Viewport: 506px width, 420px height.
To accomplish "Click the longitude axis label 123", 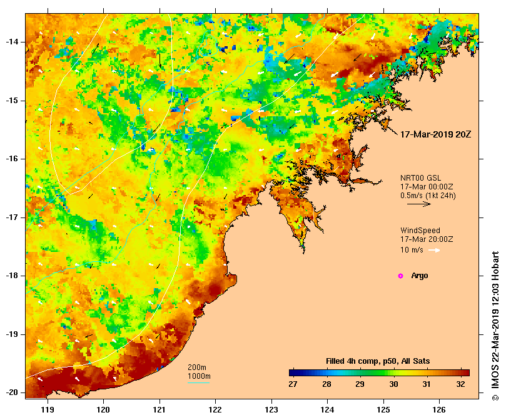I will coord(271,410).
